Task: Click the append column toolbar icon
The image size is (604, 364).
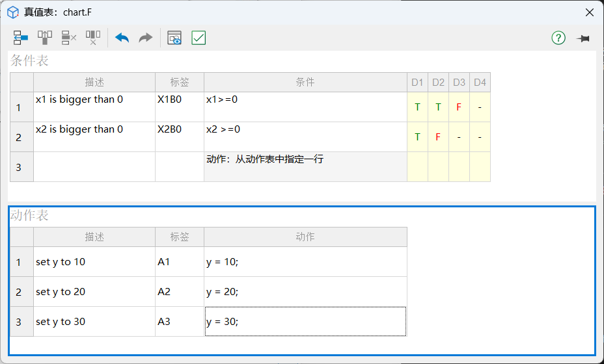Action: (45, 38)
